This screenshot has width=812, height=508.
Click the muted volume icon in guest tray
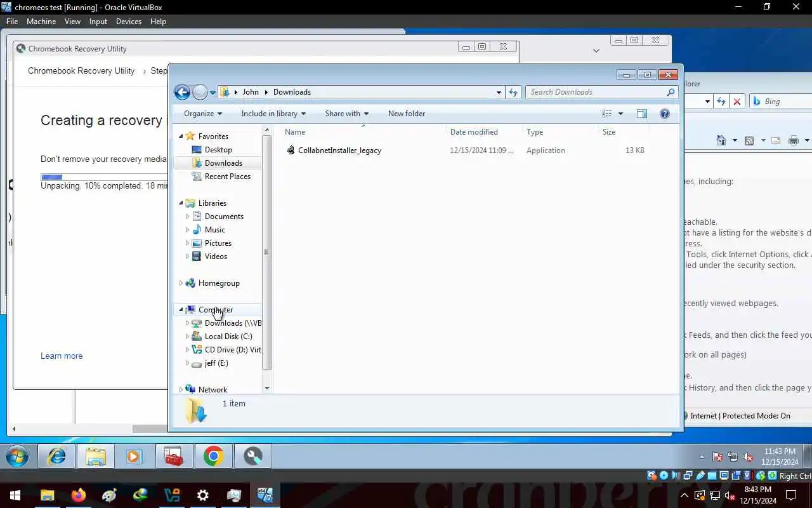(x=748, y=457)
